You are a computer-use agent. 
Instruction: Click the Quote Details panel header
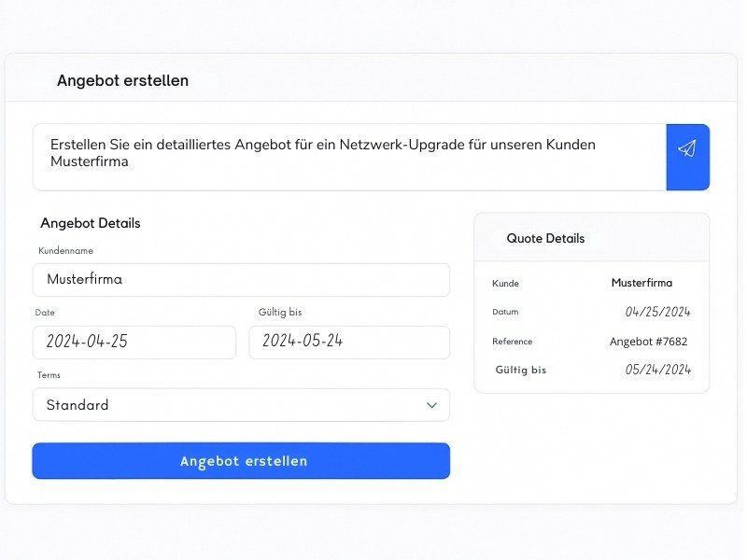592,238
